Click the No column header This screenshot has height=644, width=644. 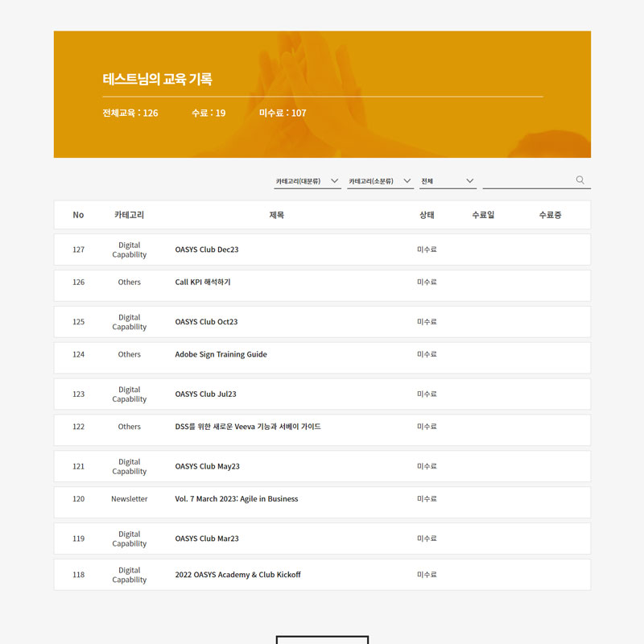[78, 215]
